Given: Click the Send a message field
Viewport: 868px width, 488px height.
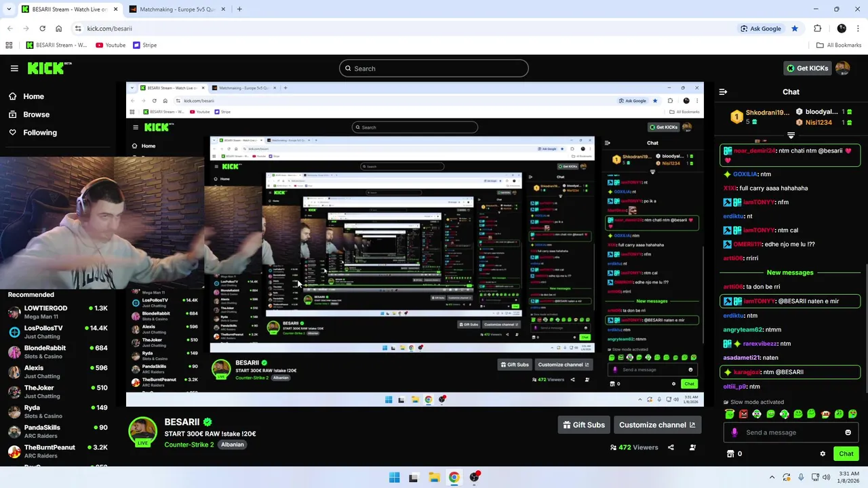Looking at the screenshot, I should tap(790, 432).
